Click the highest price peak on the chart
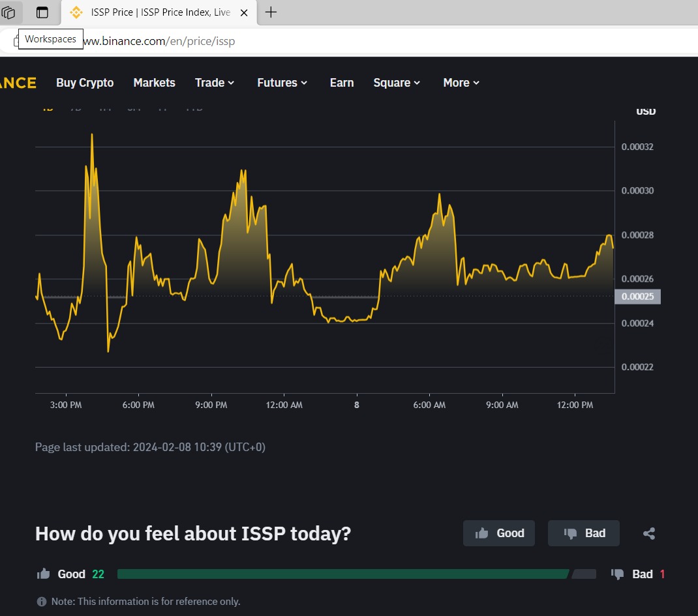 tap(92, 134)
